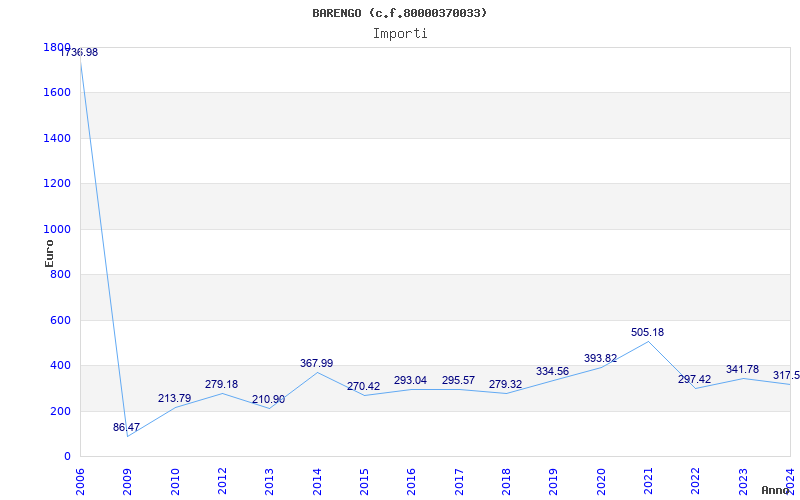Click the 800 y-axis tick label

pos(60,274)
